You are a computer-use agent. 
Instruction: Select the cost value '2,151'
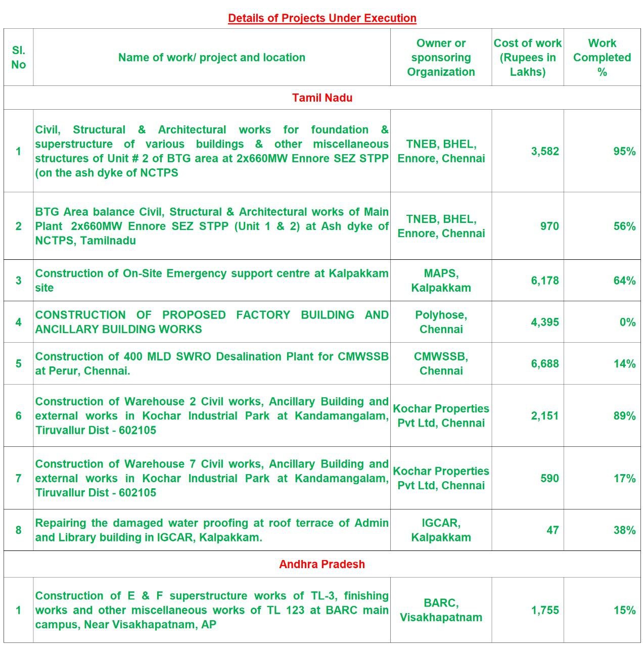click(x=545, y=415)
